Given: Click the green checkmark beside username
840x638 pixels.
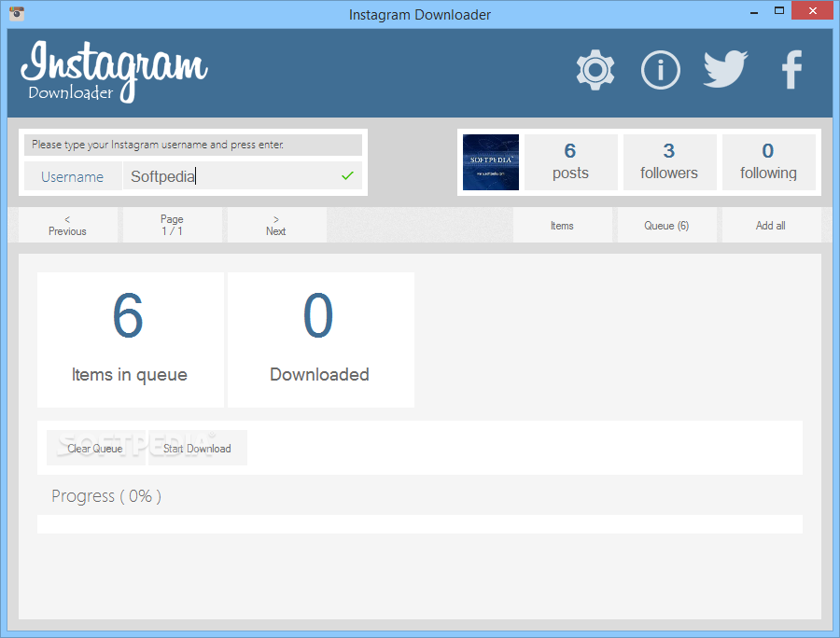Looking at the screenshot, I should point(348,175).
